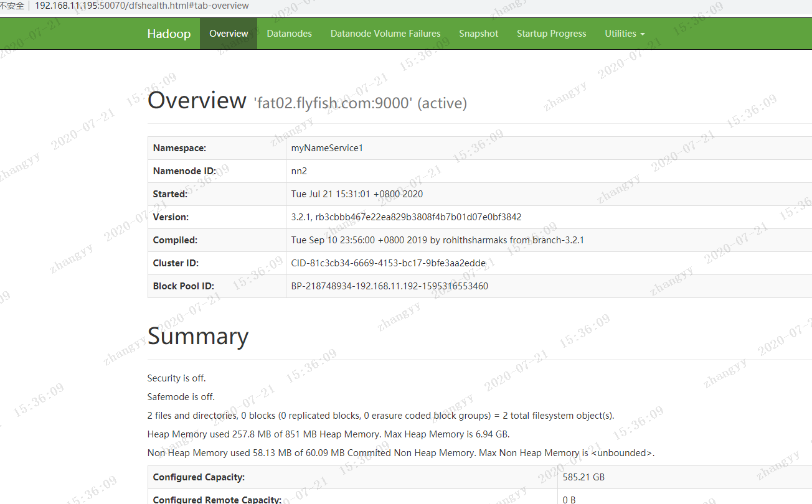Click the Configured Remote Capacity: label
Viewport: 812px width, 504px height.
point(217,500)
